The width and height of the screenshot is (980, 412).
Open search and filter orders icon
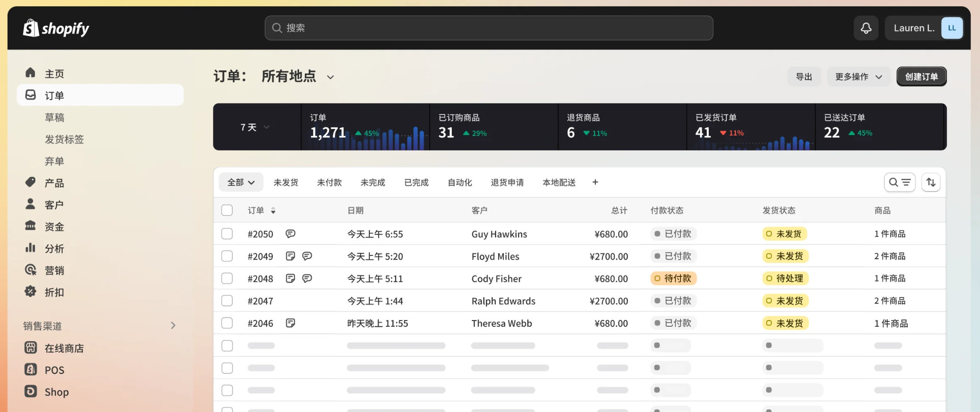tap(900, 182)
